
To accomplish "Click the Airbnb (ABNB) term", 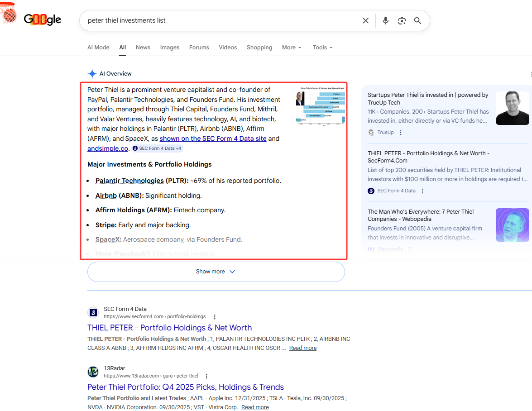I will click(120, 196).
